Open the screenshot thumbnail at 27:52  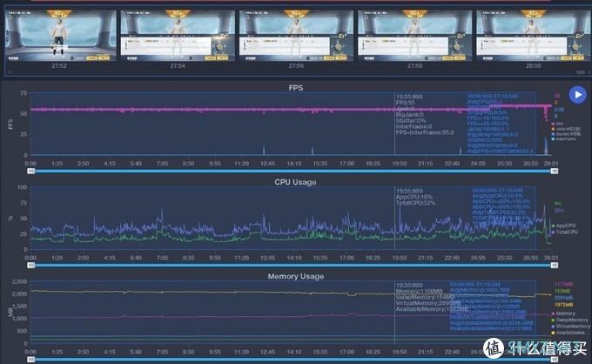click(60, 36)
